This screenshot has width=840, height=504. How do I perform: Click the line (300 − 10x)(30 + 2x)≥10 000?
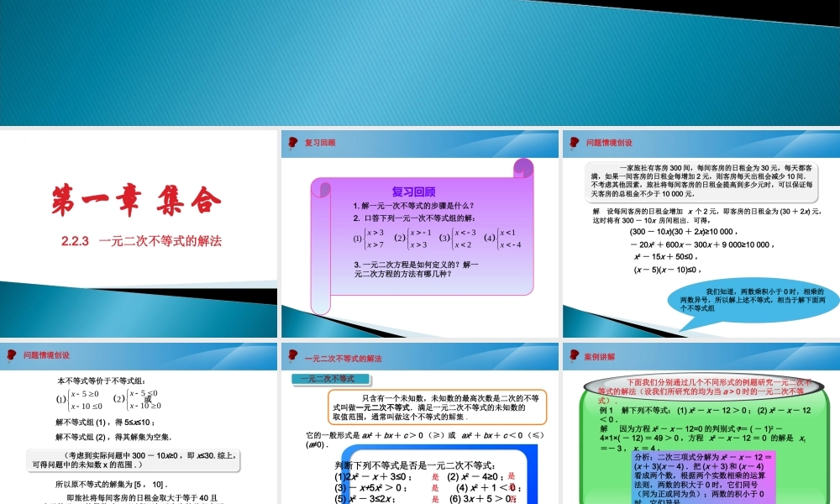pyautogui.click(x=684, y=232)
